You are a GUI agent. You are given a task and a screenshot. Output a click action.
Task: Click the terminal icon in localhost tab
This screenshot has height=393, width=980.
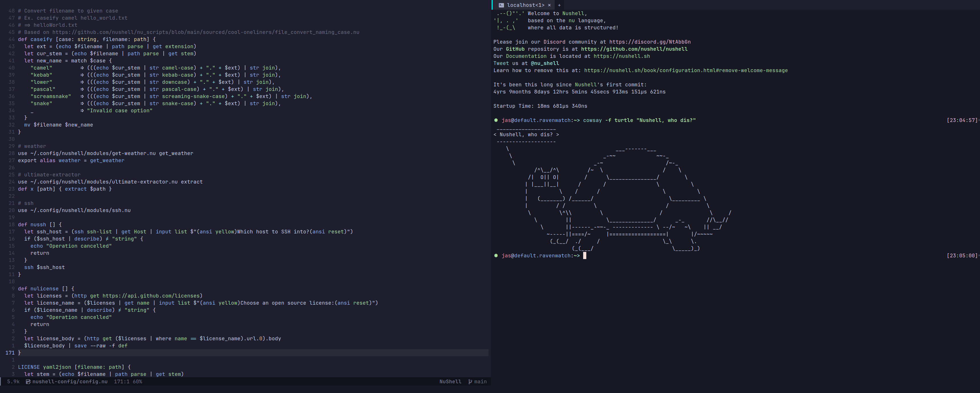(501, 5)
